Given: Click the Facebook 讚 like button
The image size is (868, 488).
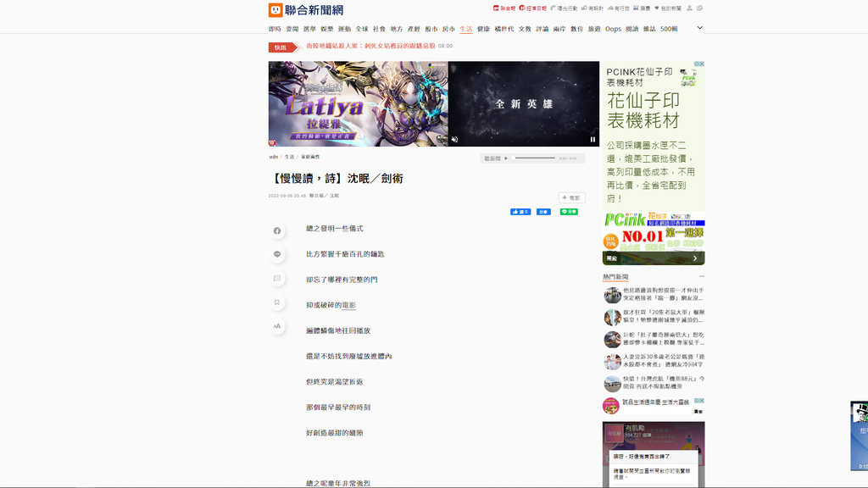Looking at the screenshot, I should (x=520, y=212).
